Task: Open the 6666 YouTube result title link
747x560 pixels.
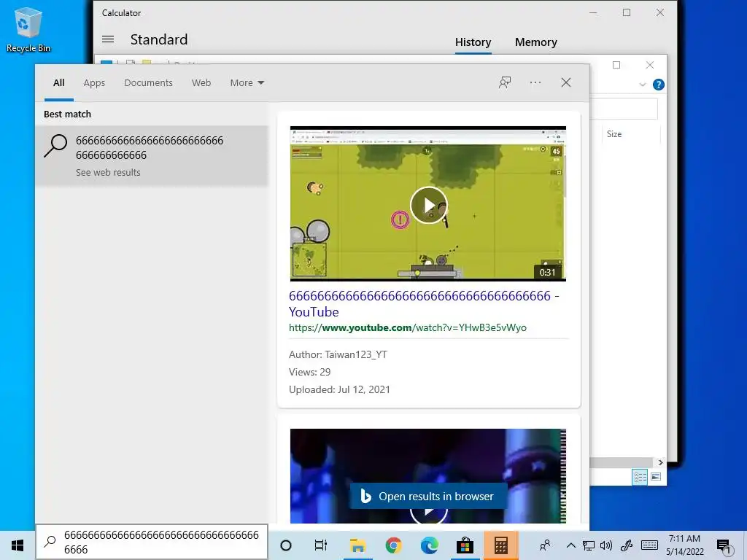Action: coord(424,304)
